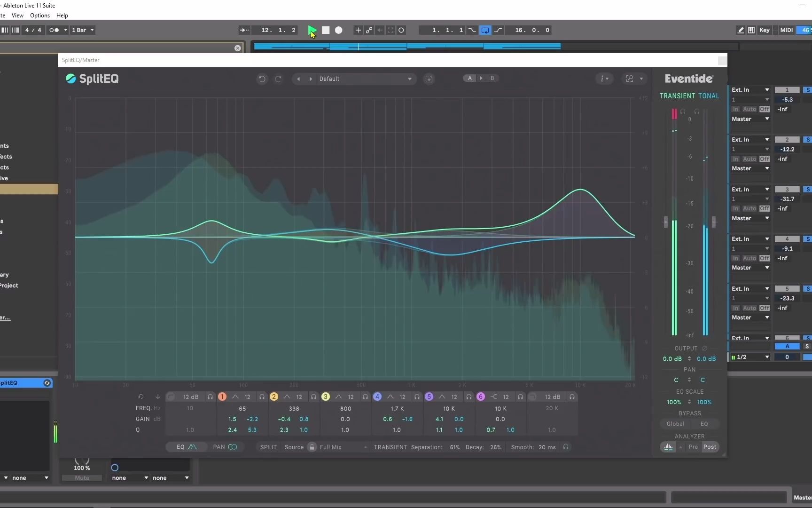The width and height of the screenshot is (812, 508).
Task: Grab the Transient output level slider handle
Action: tap(665, 222)
